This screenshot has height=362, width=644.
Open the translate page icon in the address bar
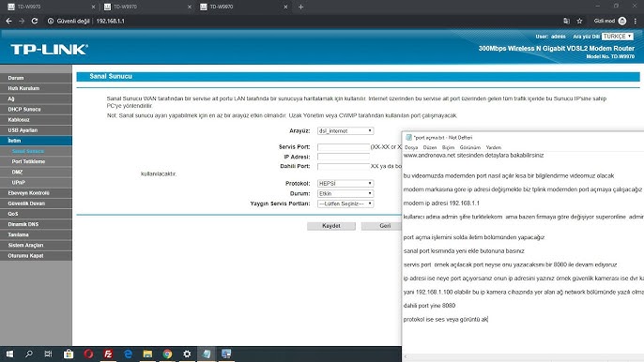(x=566, y=21)
